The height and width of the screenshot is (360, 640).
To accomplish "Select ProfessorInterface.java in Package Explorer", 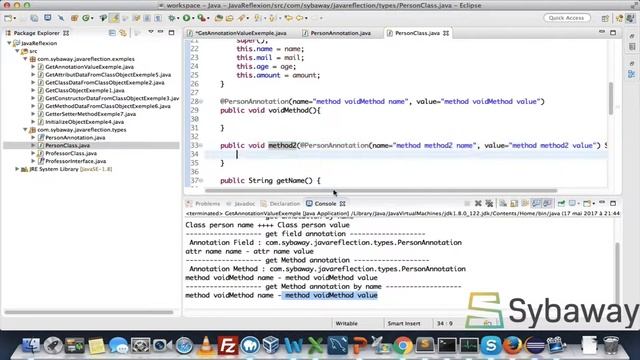I will (x=76, y=161).
